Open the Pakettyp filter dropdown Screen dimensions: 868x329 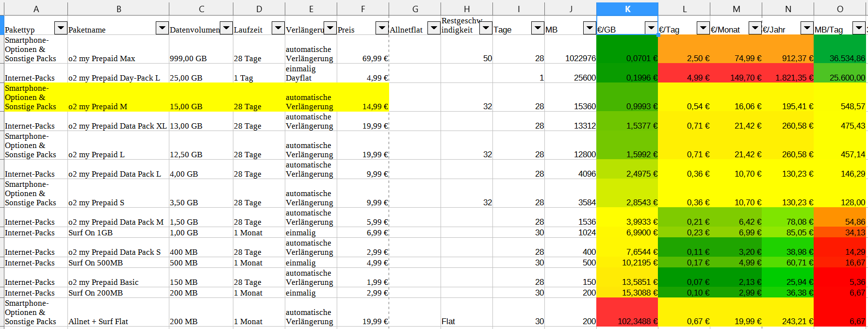point(61,28)
